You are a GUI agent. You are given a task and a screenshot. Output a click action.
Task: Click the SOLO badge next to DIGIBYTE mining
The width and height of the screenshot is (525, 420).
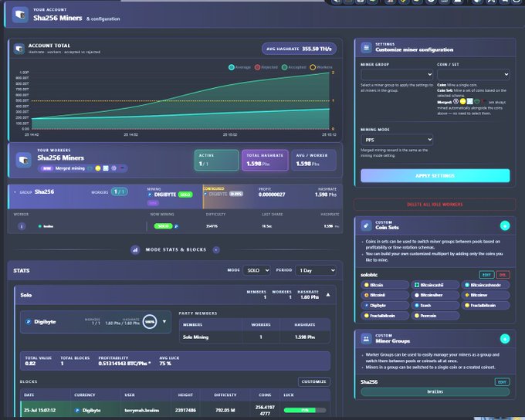(x=185, y=195)
